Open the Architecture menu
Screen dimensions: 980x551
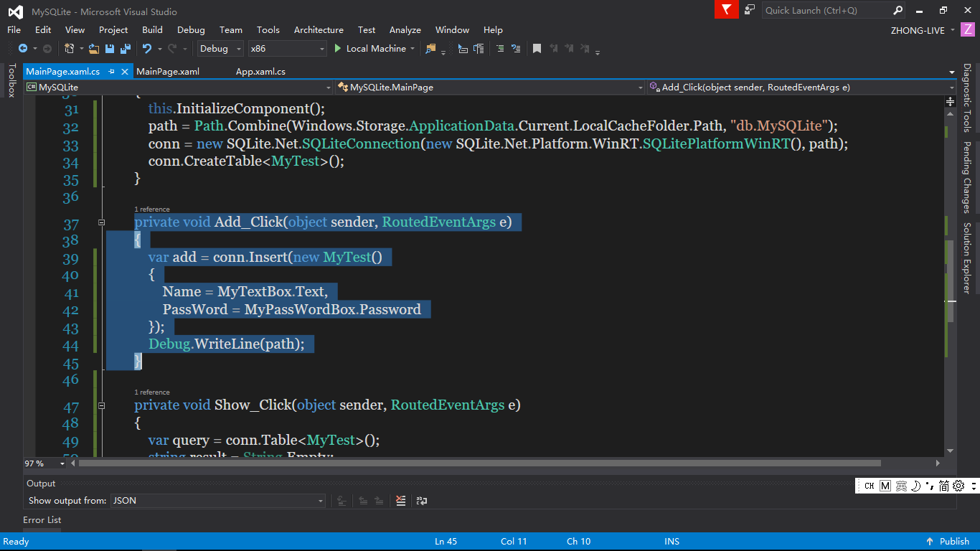pyautogui.click(x=319, y=30)
